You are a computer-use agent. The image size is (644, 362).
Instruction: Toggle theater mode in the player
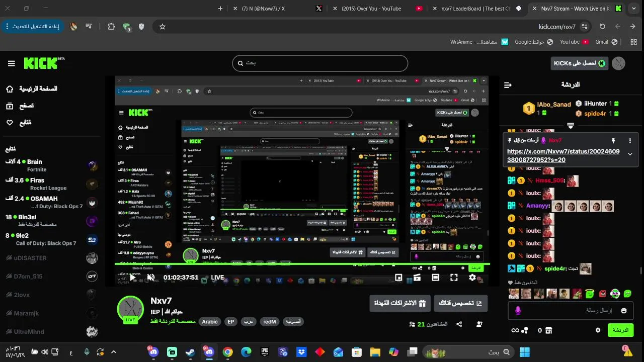436,277
